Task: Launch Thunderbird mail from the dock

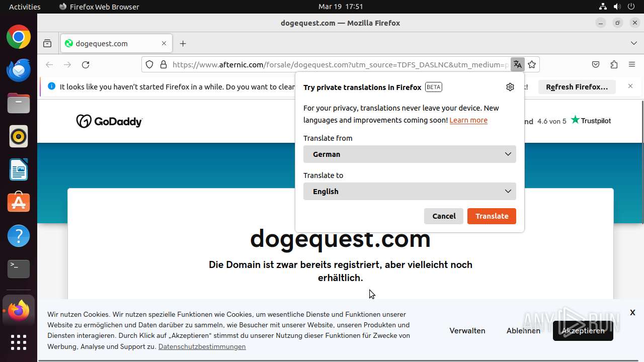Action: (19, 70)
